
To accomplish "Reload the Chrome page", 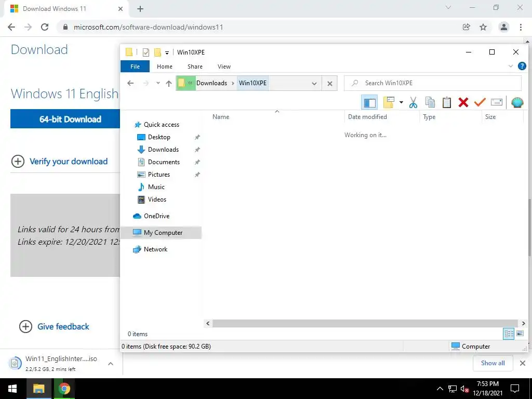I will coord(45,27).
